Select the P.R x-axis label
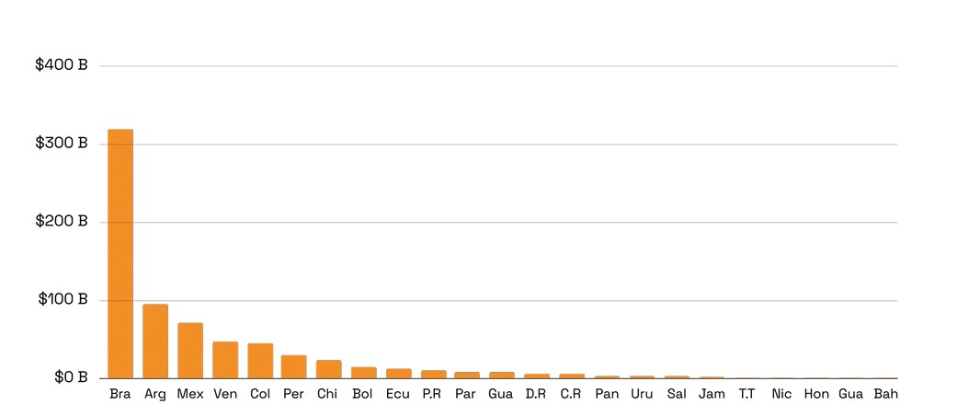980x416 pixels. click(433, 394)
